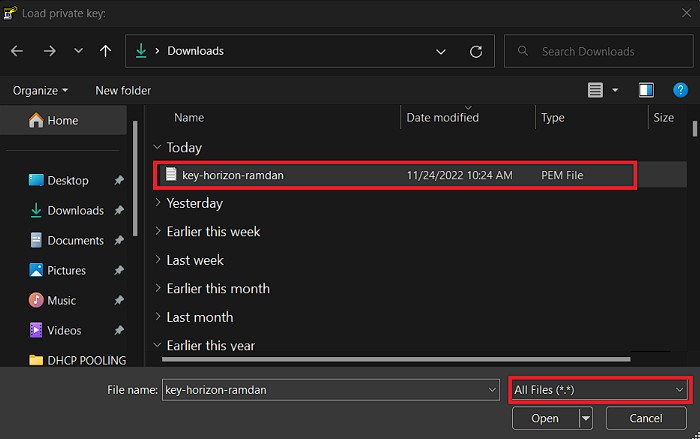Open the Organize menu
The width and height of the screenshot is (700, 439).
[40, 91]
